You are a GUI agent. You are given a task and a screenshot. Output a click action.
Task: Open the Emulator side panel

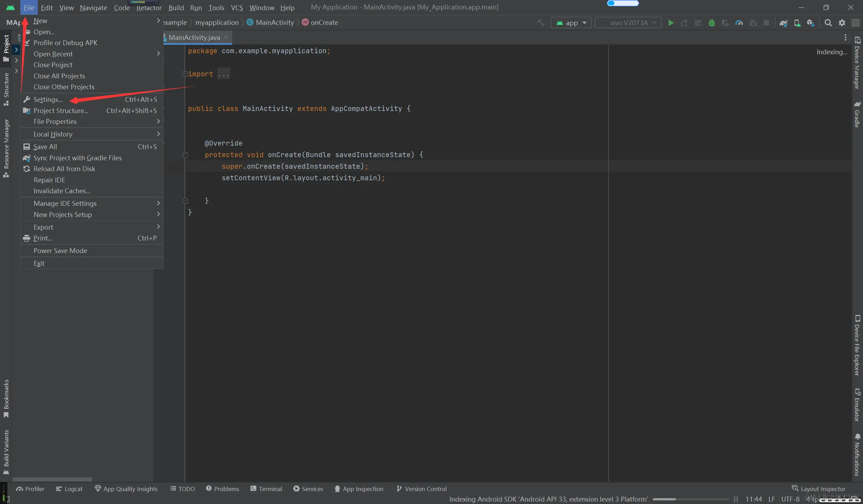tap(857, 405)
